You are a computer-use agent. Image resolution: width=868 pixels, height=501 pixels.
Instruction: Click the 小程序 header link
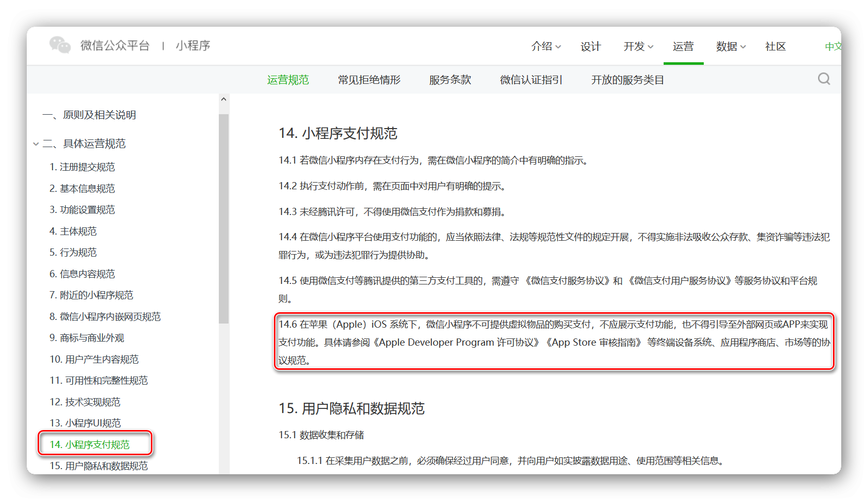[x=193, y=46]
